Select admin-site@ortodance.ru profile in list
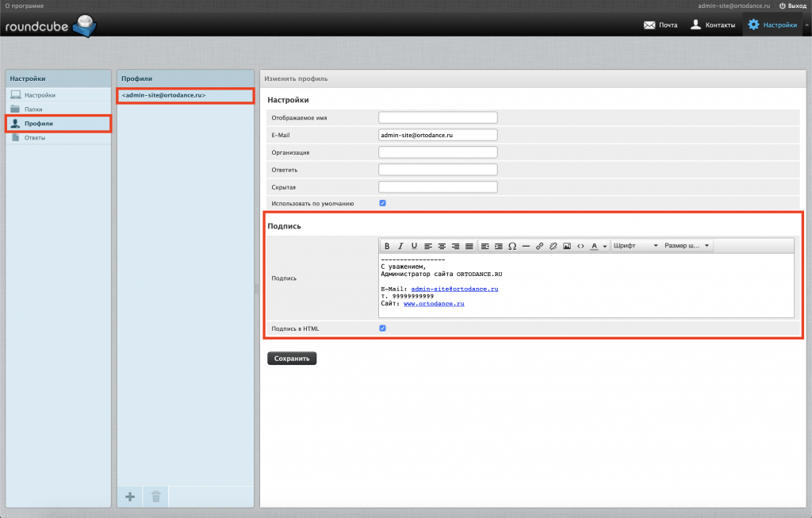The image size is (812, 518). pos(186,95)
